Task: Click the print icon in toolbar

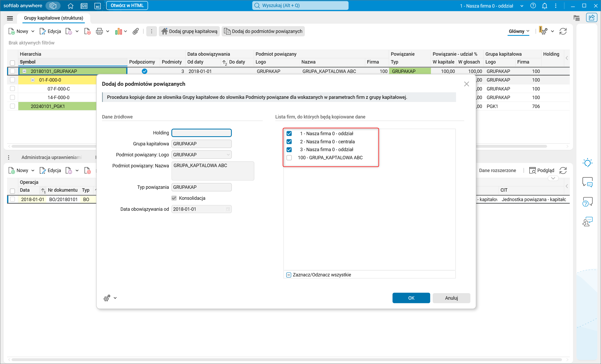Action: (x=99, y=31)
